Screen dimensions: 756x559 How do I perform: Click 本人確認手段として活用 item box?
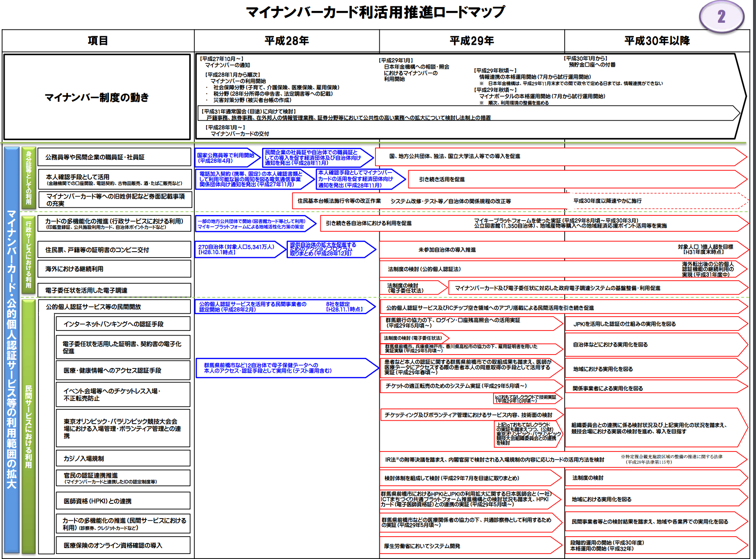(x=114, y=179)
